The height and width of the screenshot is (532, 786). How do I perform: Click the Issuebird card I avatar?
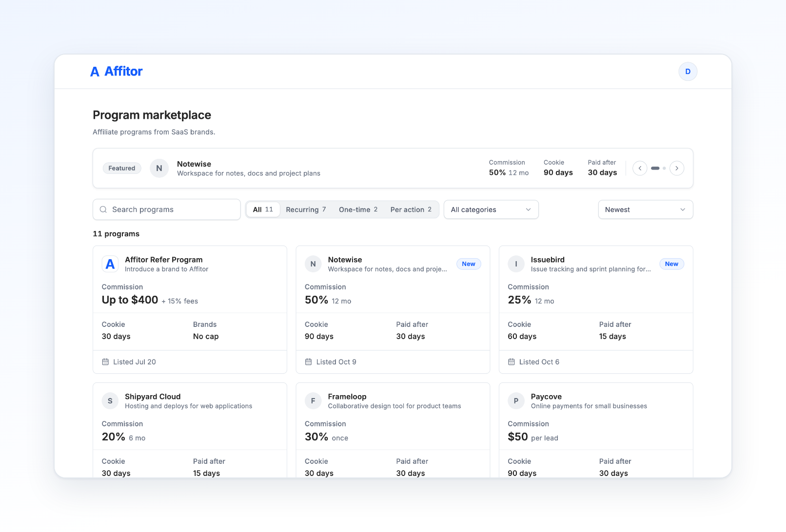[x=516, y=264]
